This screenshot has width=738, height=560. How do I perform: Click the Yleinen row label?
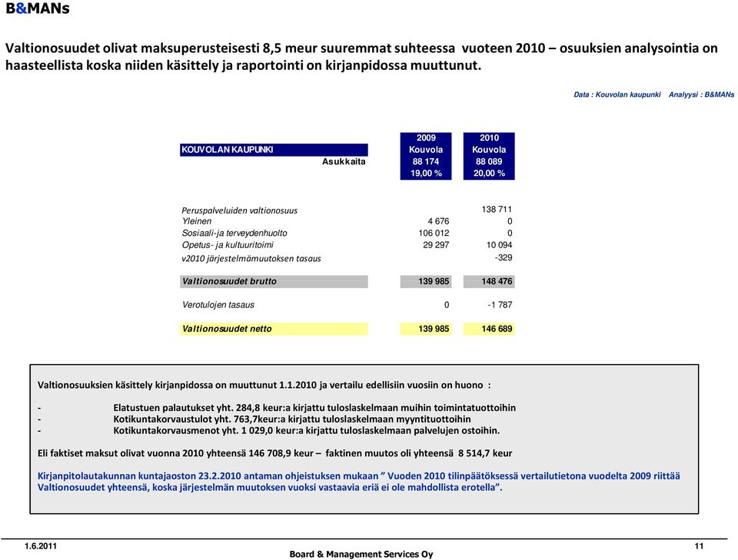tap(197, 221)
